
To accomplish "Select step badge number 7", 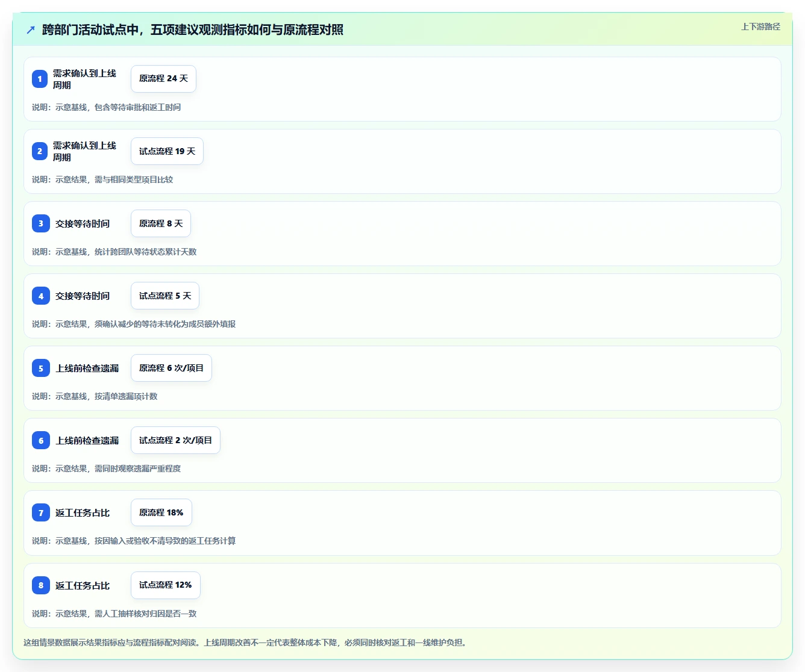I will click(40, 512).
